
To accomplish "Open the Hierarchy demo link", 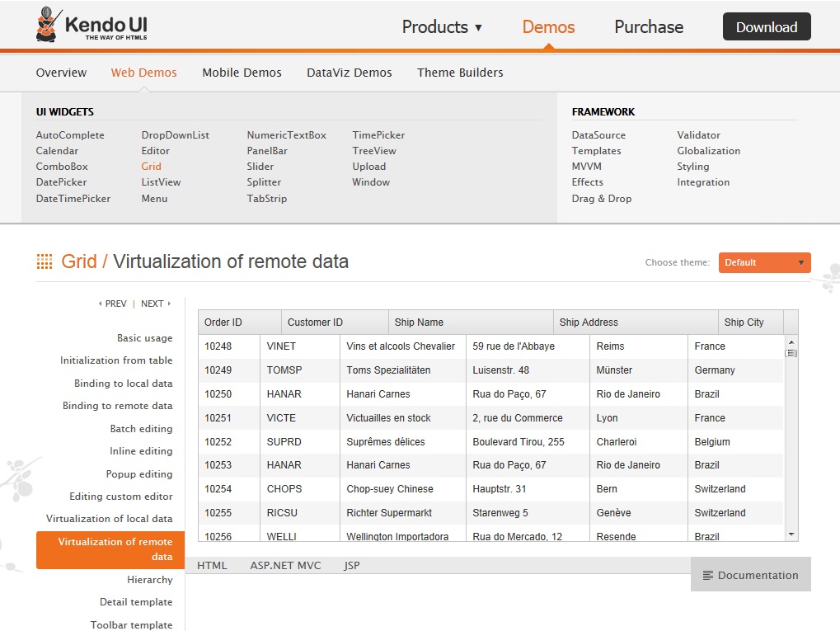I will [x=150, y=580].
